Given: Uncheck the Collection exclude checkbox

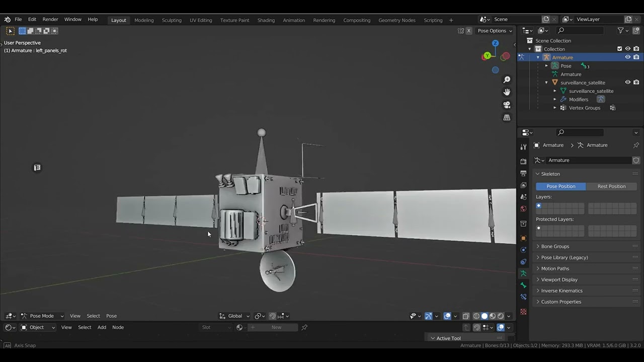Looking at the screenshot, I should point(619,49).
